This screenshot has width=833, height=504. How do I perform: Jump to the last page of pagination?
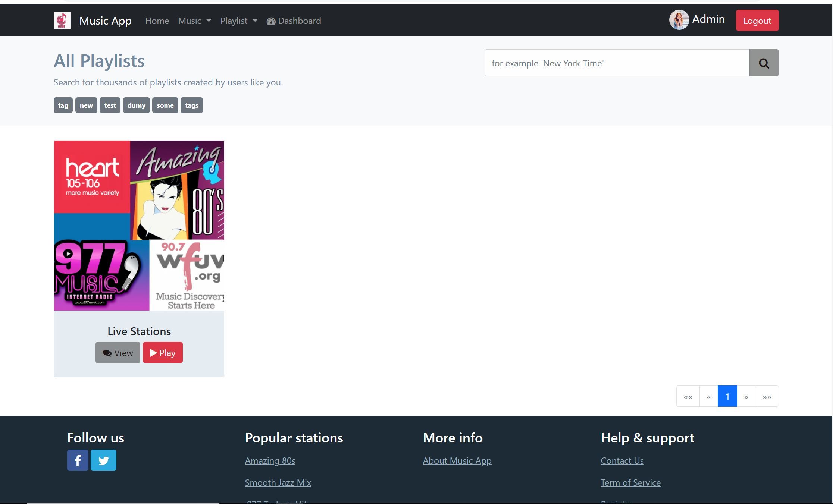pyautogui.click(x=767, y=397)
